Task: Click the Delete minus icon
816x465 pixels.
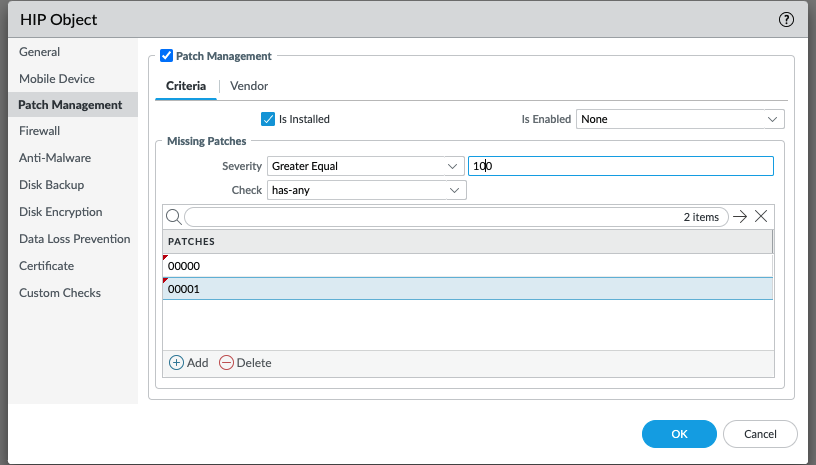Action: [x=226, y=363]
